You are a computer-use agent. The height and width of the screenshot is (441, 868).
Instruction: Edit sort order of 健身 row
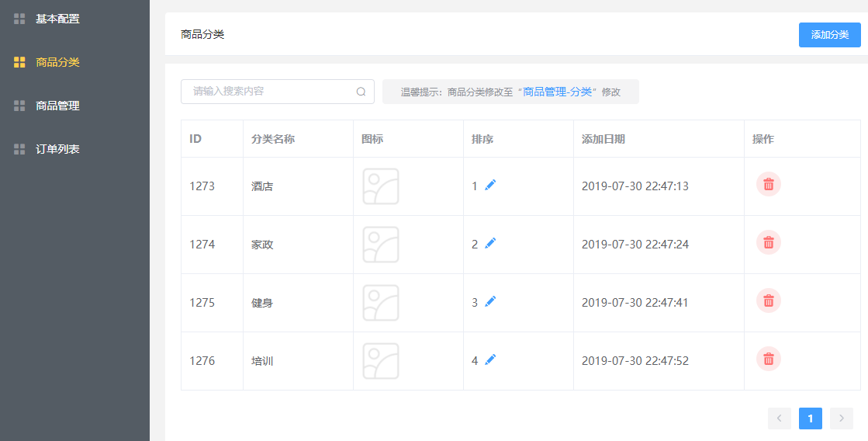coord(490,301)
